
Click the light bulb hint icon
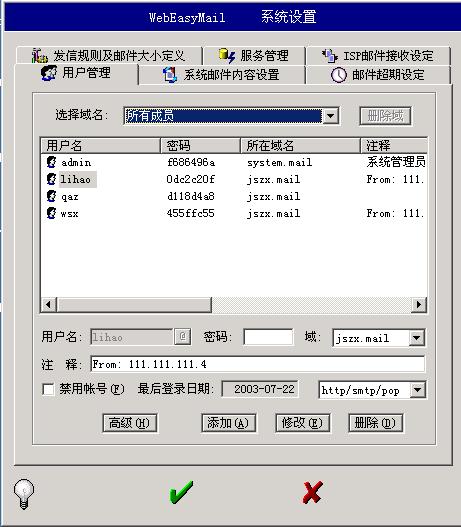tap(24, 494)
